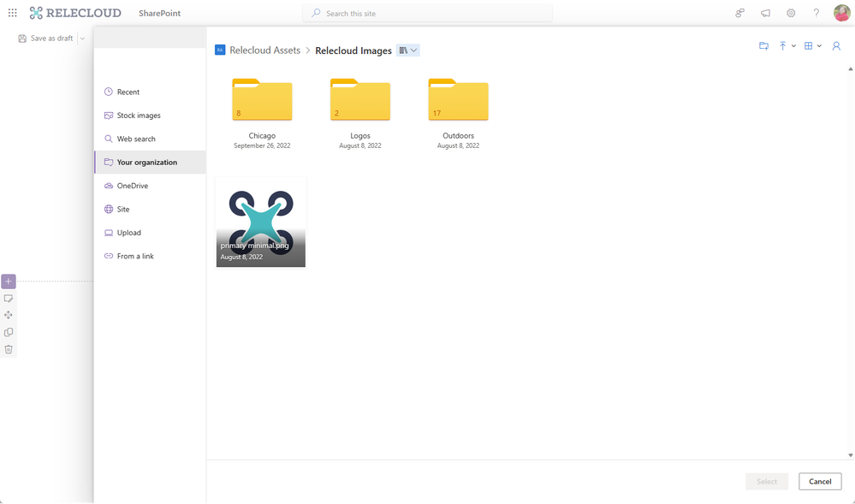The image size is (855, 504).
Task: Open the SharePoint home link
Action: pos(159,13)
